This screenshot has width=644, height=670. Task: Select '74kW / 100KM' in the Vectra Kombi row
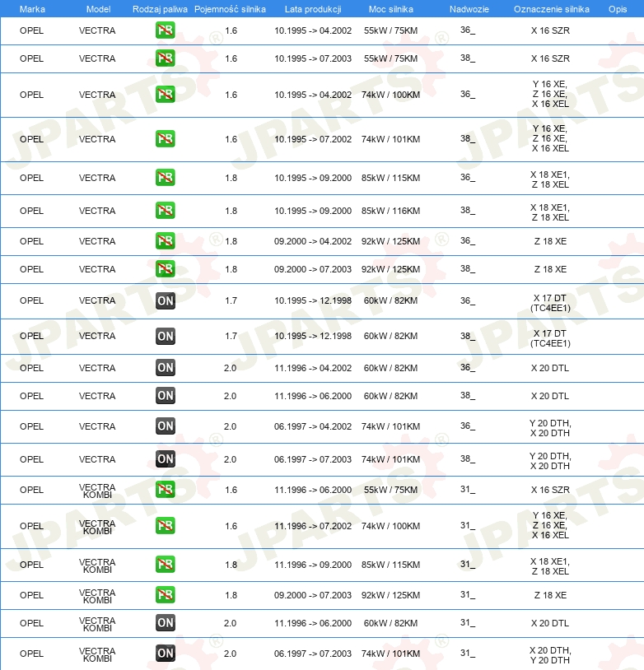(391, 526)
